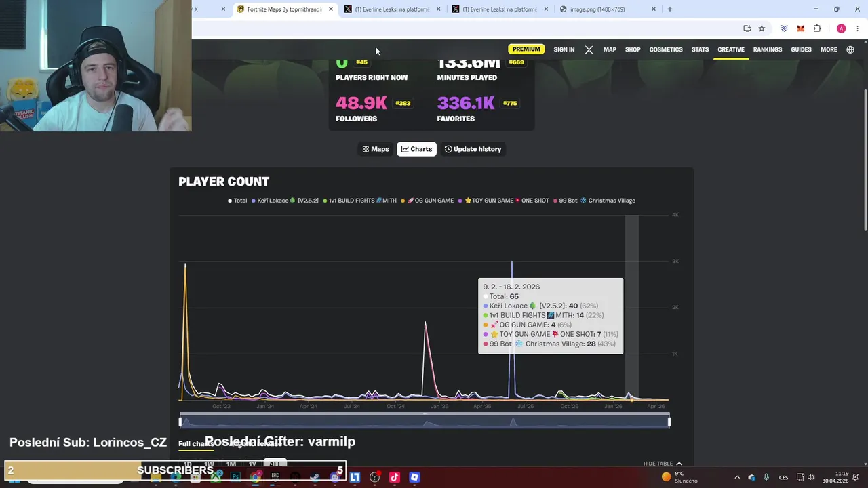This screenshot has width=868, height=488.
Task: Open the Chrome profile avatar
Action: pos(841,28)
